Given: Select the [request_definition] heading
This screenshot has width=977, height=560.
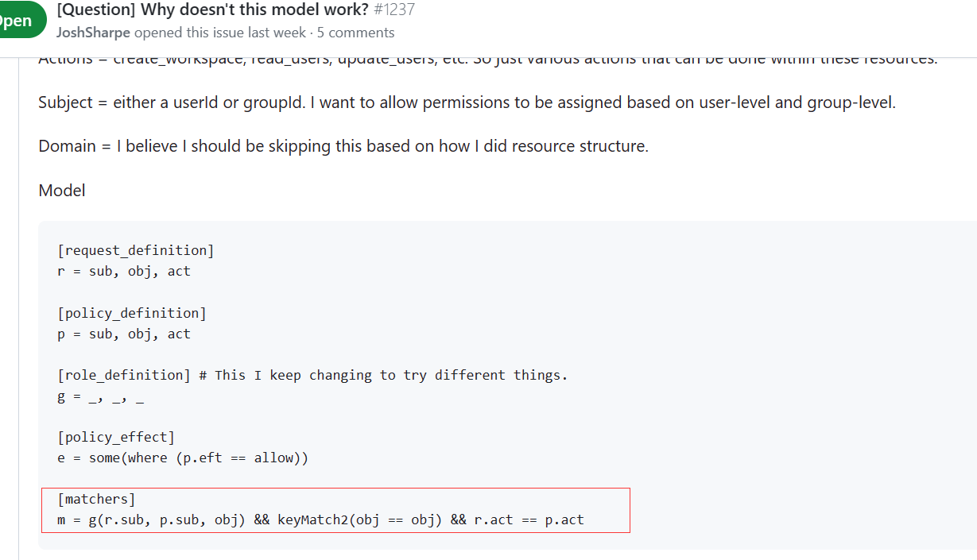Looking at the screenshot, I should pos(134,249).
